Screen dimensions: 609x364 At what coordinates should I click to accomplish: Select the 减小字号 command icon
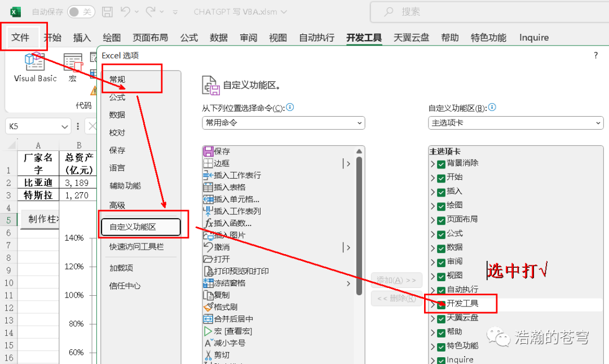coord(208,343)
